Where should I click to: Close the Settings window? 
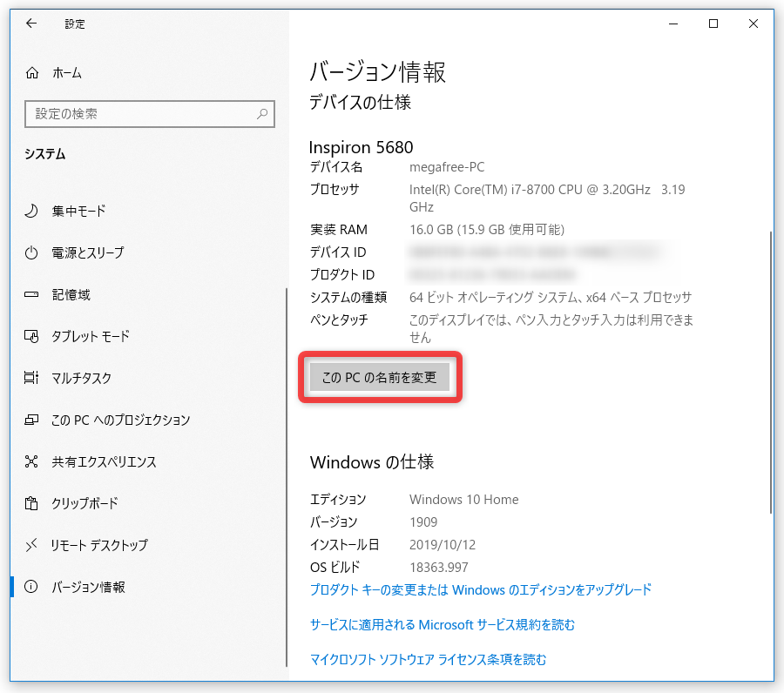tap(754, 24)
